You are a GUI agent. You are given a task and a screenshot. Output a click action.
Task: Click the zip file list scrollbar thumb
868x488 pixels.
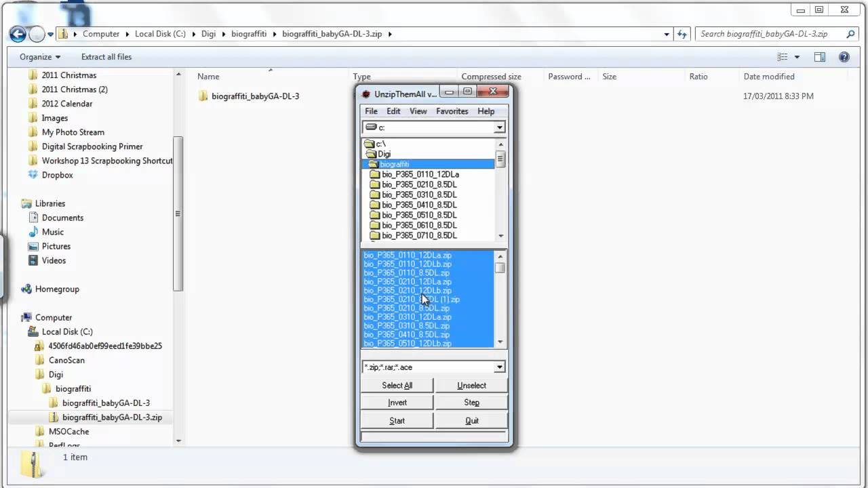(x=500, y=268)
